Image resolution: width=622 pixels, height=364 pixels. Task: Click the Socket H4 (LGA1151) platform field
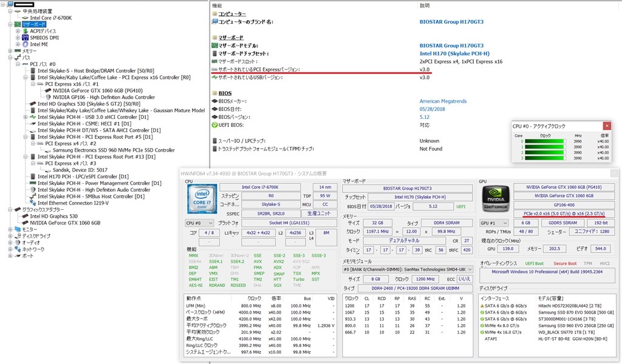[x=289, y=223]
